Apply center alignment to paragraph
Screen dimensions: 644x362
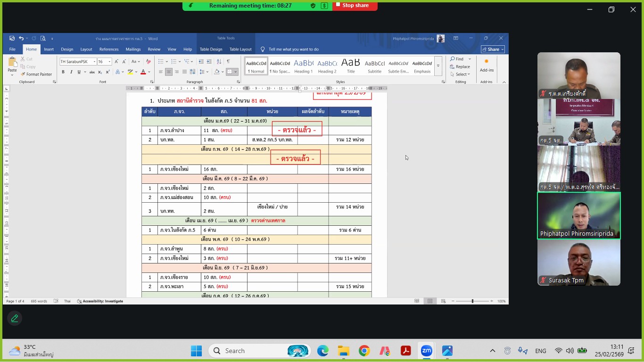[168, 72]
